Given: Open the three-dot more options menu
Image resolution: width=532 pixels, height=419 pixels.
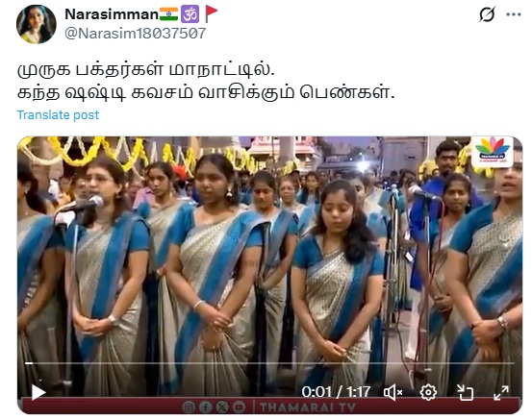Looking at the screenshot, I should click(x=514, y=14).
